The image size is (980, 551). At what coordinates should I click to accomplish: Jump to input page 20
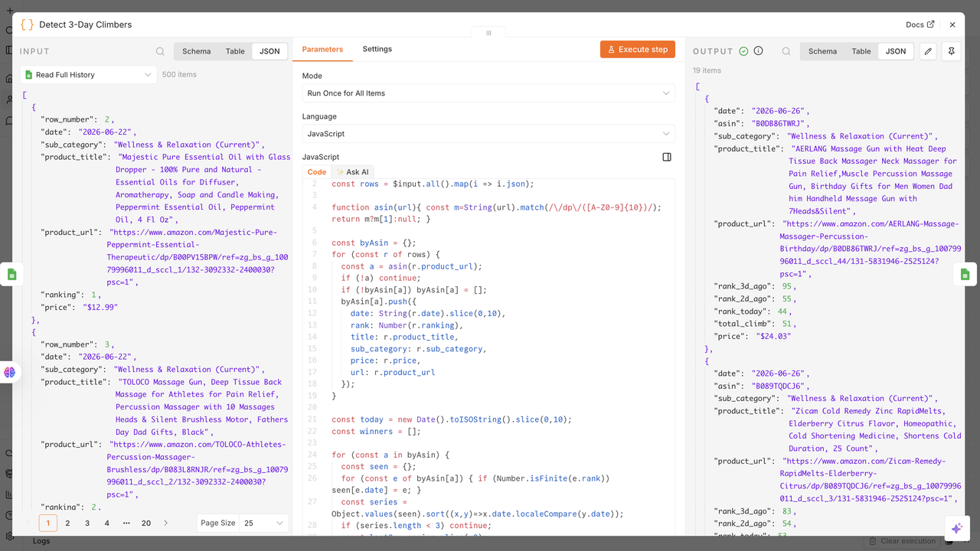pyautogui.click(x=146, y=523)
